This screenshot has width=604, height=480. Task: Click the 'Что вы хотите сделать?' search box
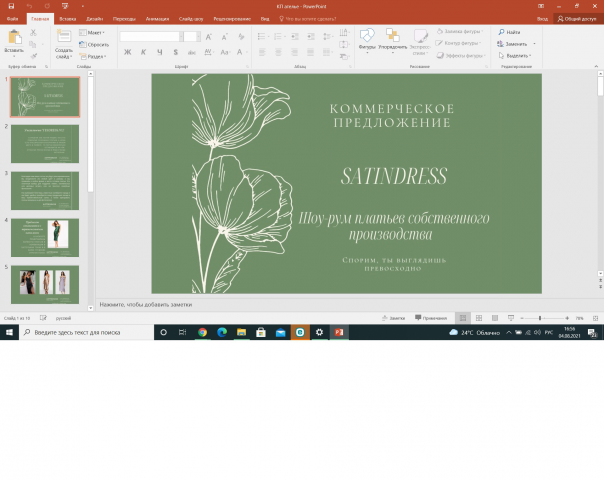pos(308,18)
